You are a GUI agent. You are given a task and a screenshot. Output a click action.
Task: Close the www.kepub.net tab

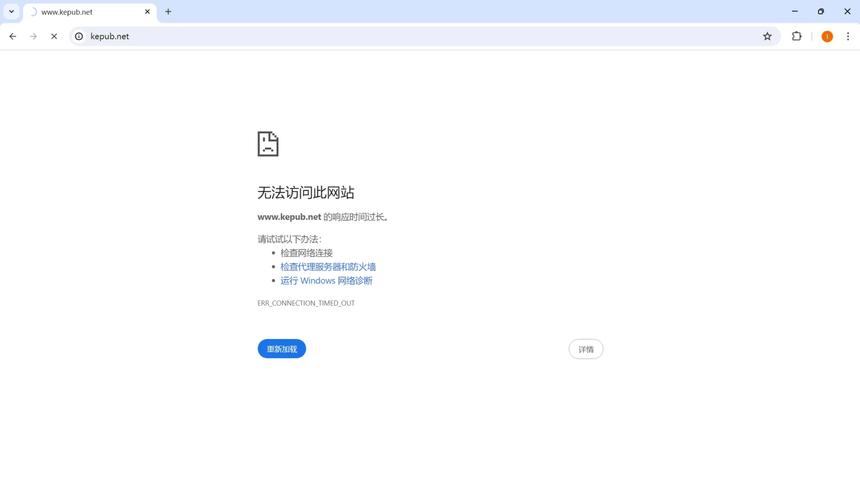point(147,12)
